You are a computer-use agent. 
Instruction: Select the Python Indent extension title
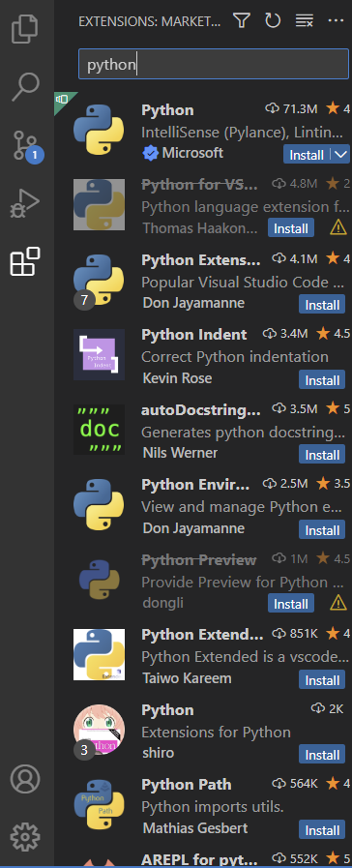194,335
